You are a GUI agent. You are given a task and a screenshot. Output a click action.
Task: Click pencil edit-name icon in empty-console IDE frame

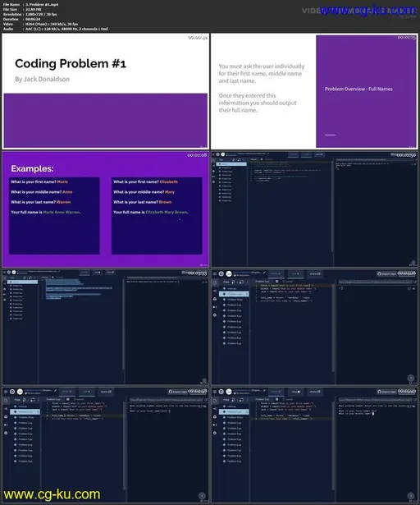click(264, 273)
